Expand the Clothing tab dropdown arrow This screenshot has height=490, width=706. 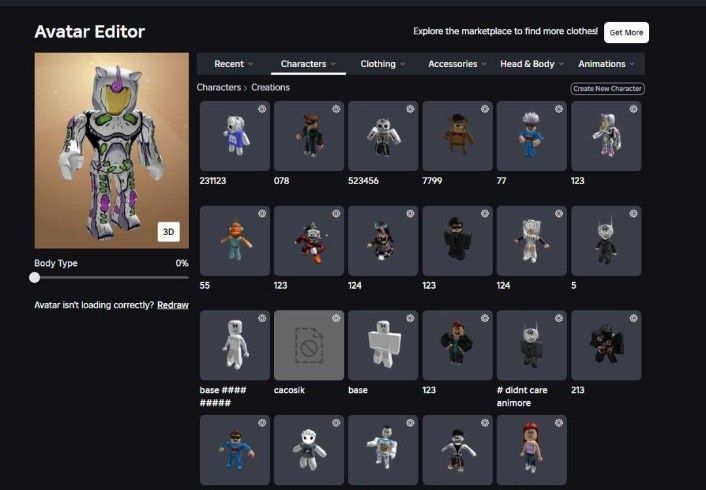(x=403, y=64)
